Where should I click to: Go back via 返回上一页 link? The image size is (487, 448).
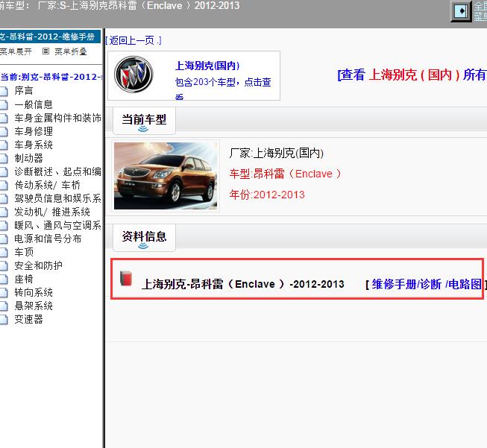point(133,40)
